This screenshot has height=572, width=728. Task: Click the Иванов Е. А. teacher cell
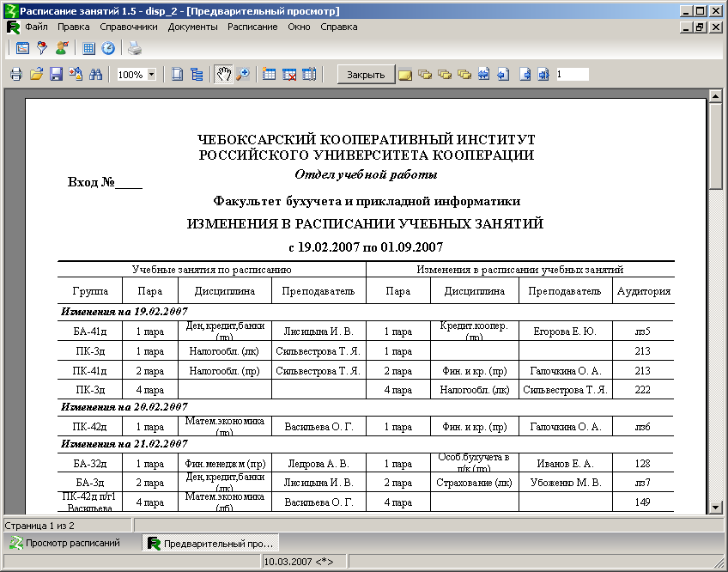pyautogui.click(x=565, y=464)
